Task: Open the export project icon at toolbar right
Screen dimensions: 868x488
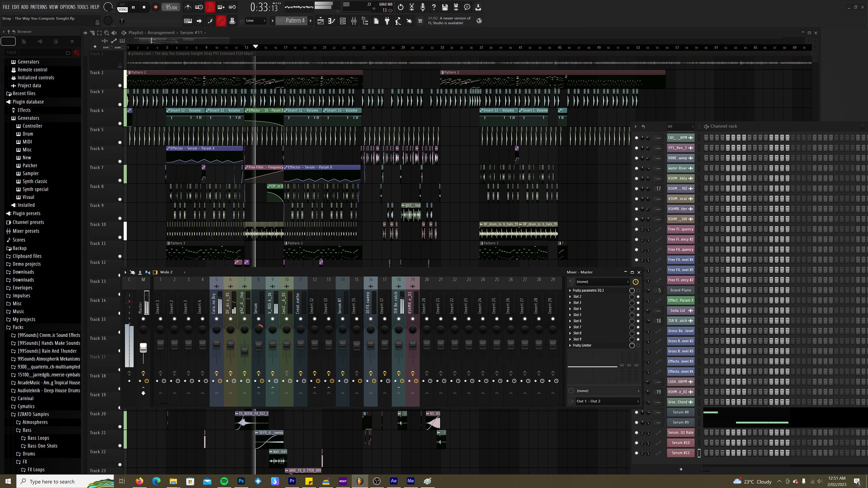Action: 479,7
